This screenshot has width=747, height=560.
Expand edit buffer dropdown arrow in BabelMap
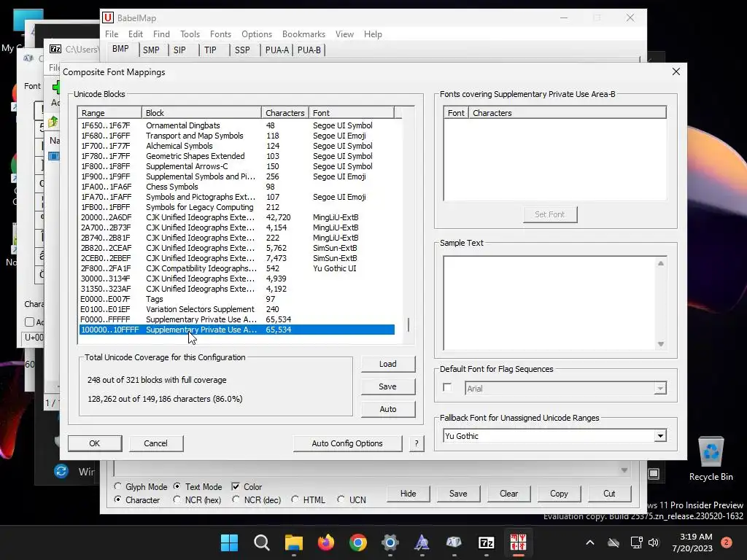(x=624, y=470)
